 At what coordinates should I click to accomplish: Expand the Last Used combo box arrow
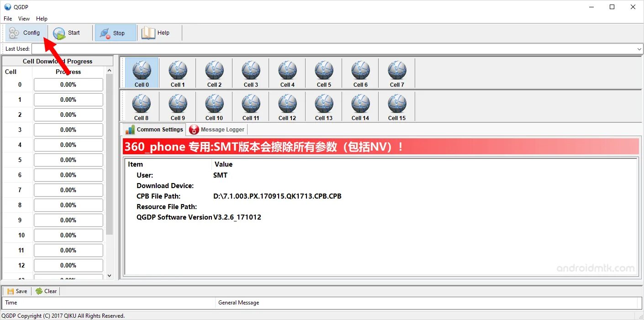click(639, 48)
